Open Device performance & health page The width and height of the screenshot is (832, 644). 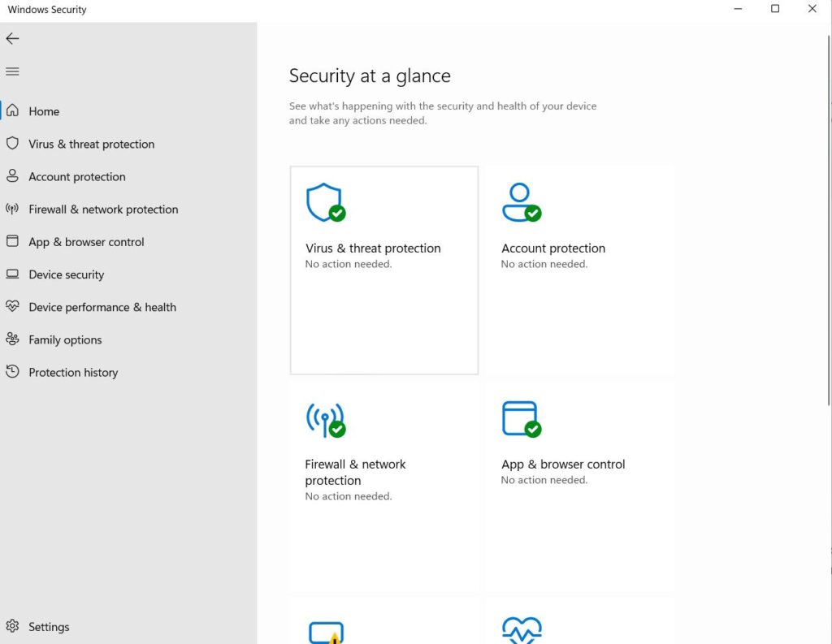point(128,307)
